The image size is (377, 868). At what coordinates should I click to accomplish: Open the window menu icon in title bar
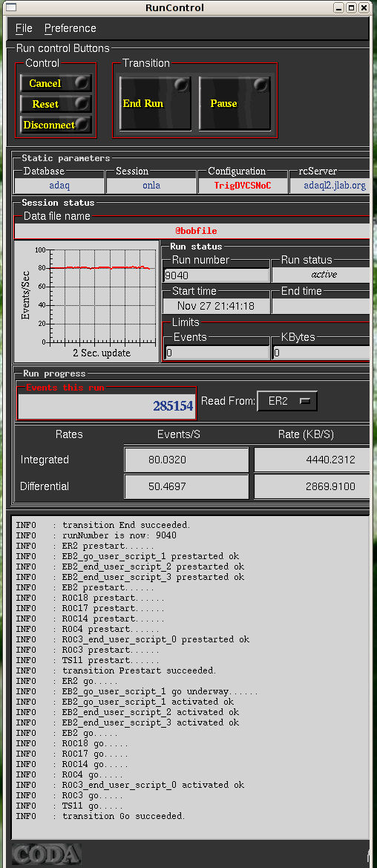[x=10, y=7]
